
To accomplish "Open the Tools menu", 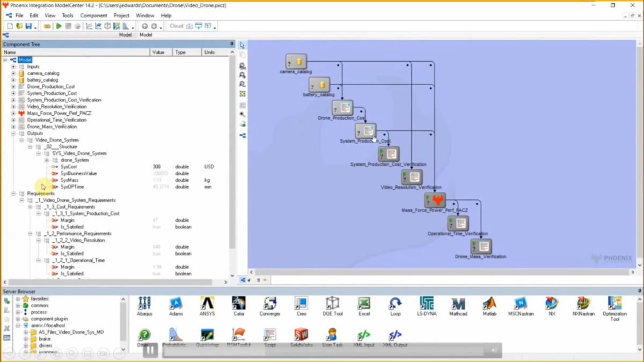I will point(68,16).
